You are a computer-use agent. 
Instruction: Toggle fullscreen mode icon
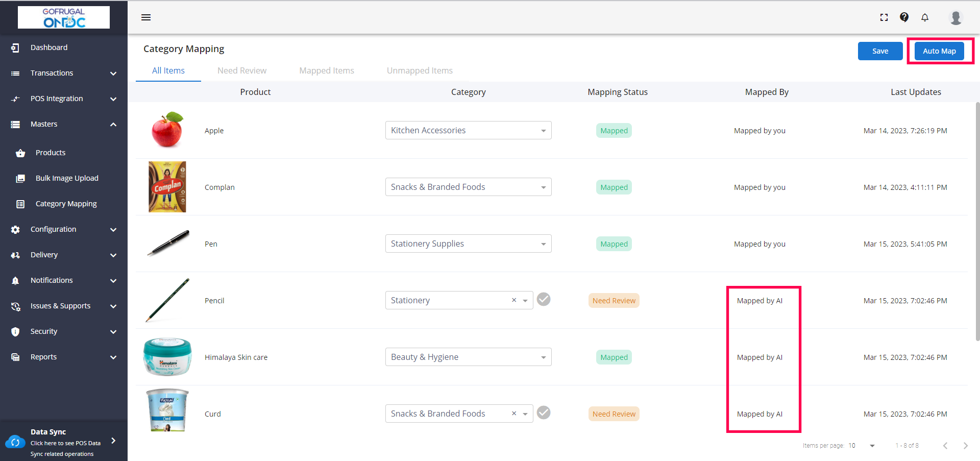pyautogui.click(x=884, y=17)
